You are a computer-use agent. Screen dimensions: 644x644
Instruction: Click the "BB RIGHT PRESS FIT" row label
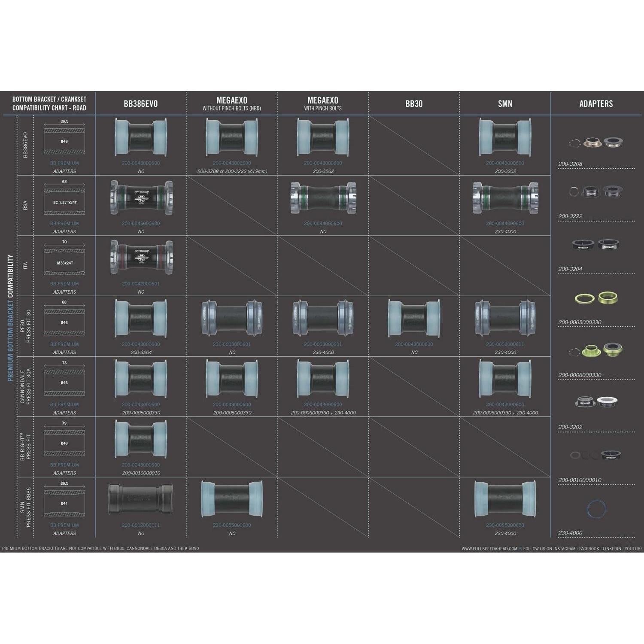click(25, 446)
